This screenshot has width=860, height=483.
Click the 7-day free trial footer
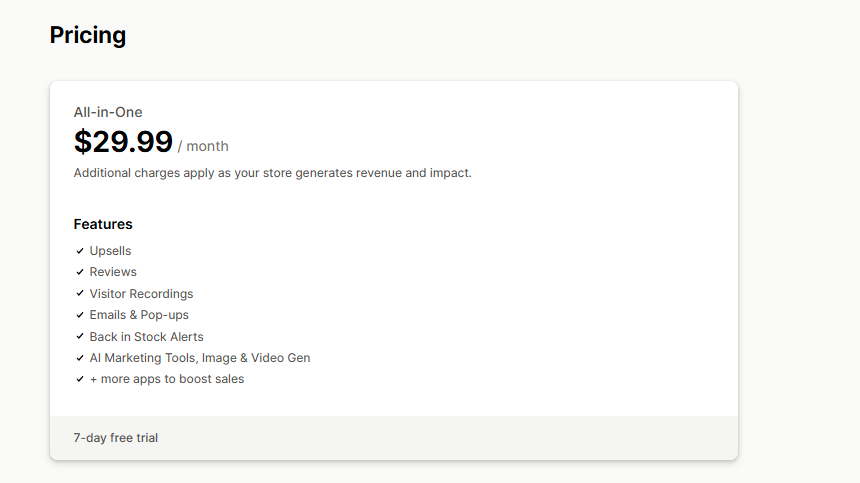click(116, 438)
